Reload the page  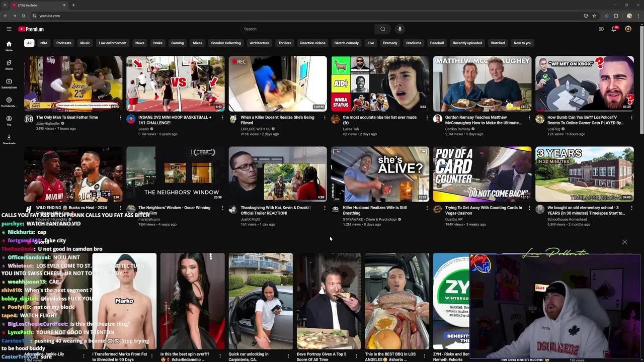[23, 16]
